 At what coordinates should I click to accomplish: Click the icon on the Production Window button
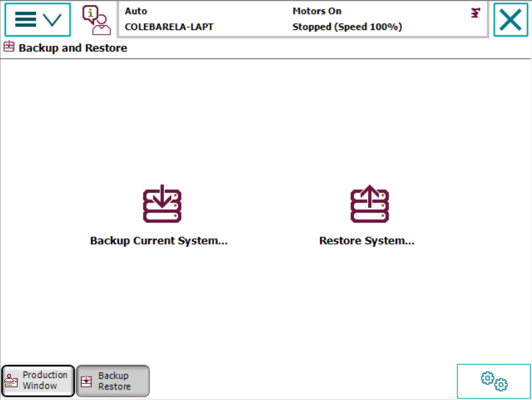[11, 381]
